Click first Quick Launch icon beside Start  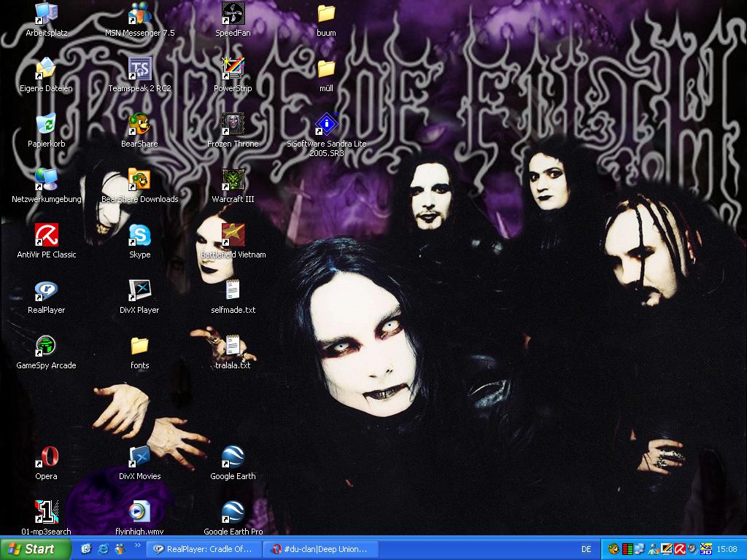pos(86,549)
